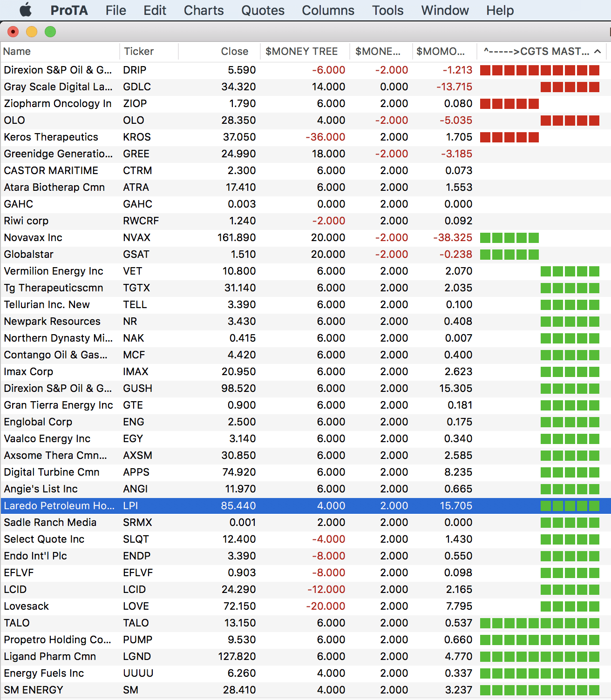The image size is (611, 700).
Task: Select the Endo Int'l Plc row
Action: (x=305, y=556)
